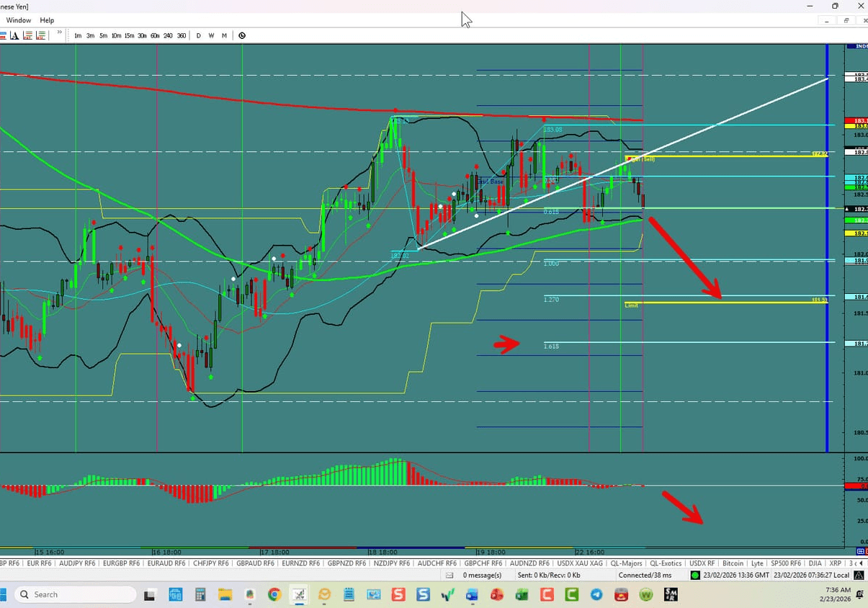Open Telegram from the taskbar

pos(596,594)
